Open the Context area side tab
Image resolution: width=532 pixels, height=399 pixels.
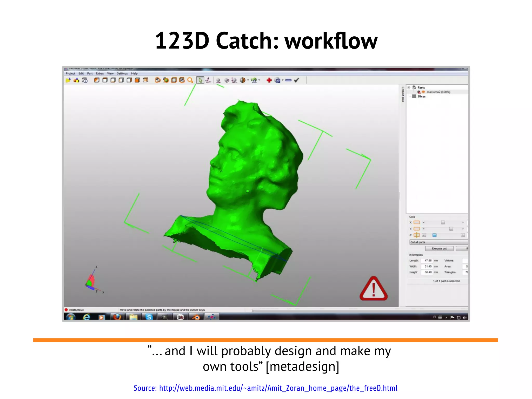point(403,95)
